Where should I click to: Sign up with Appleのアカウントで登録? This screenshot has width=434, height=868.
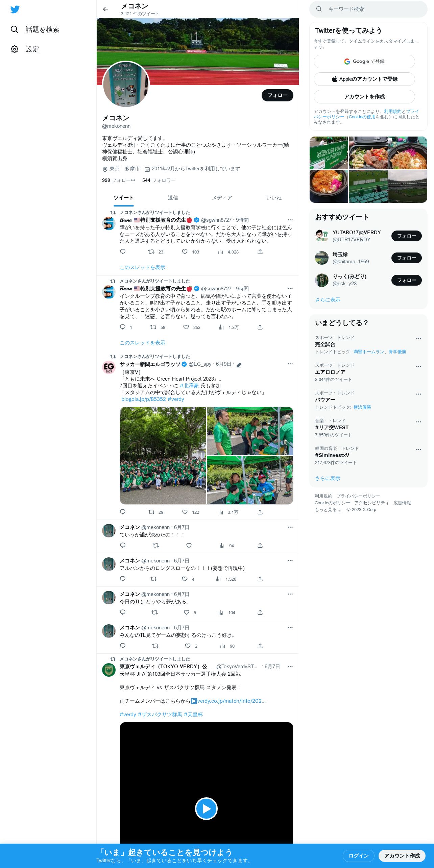coord(364,79)
